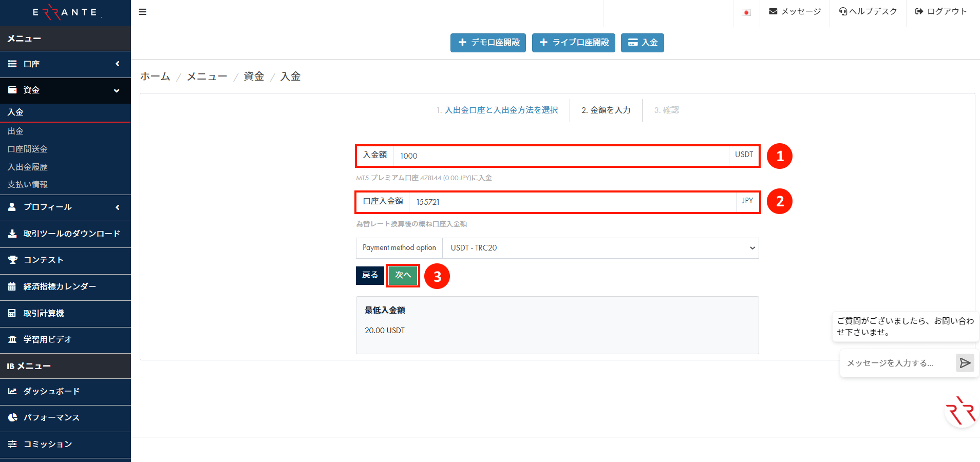980x462 pixels.
Task: Open 出金 from the sidebar menu
Action: click(x=16, y=131)
